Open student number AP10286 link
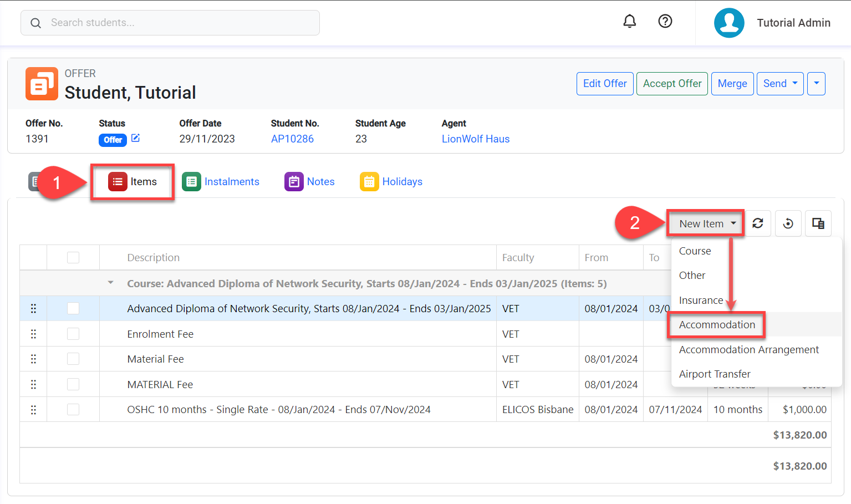 click(292, 139)
